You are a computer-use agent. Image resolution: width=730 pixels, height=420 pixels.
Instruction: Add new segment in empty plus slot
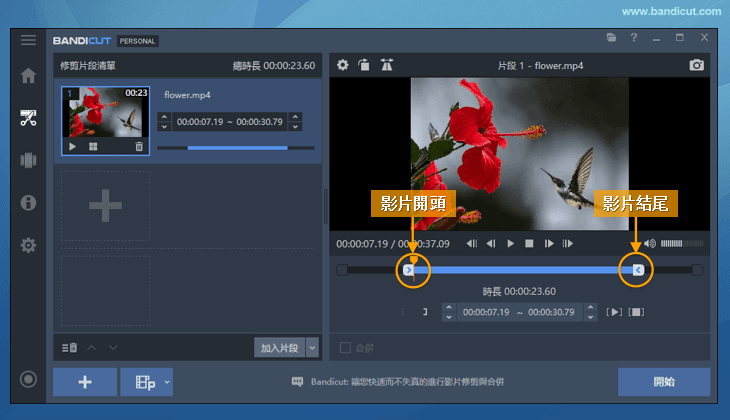(106, 206)
